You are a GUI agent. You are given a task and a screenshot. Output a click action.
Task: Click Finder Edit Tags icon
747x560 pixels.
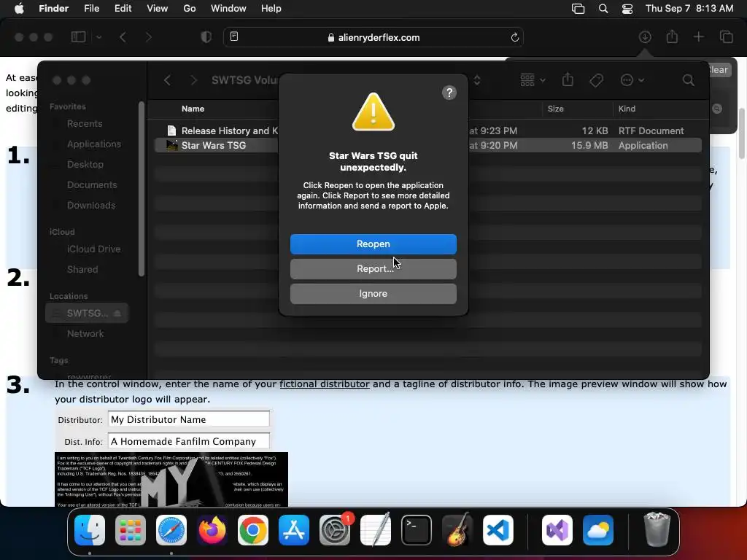click(596, 80)
